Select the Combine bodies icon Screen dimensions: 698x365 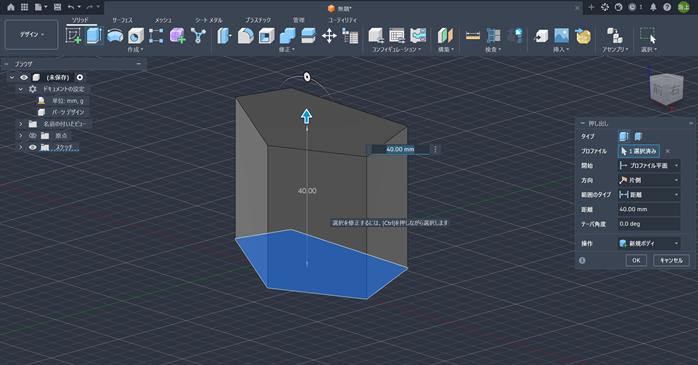point(287,36)
